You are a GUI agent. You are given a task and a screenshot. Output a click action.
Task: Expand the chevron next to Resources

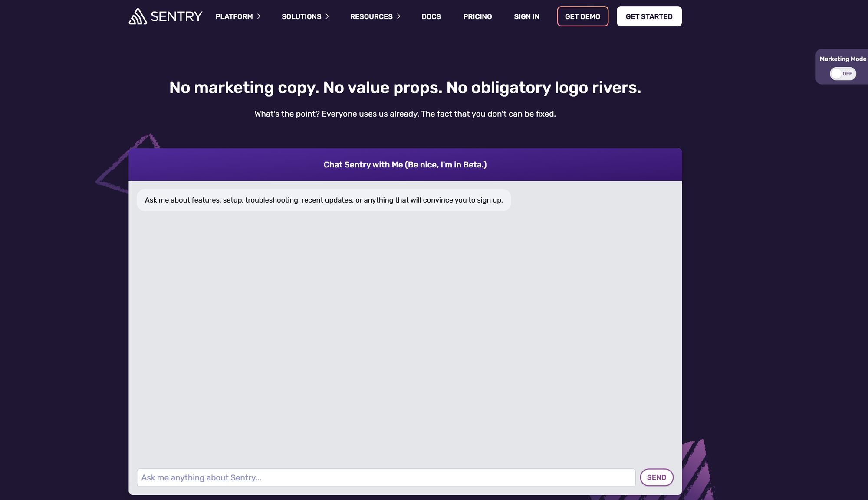(398, 16)
